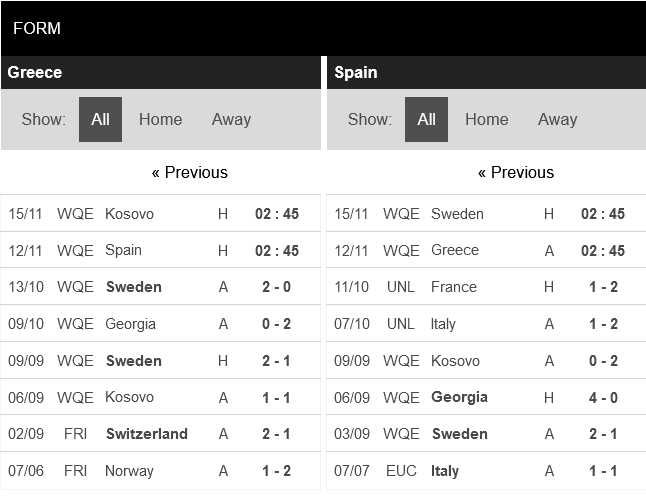Switch to Greece Home matches tab
The image size is (646, 501).
[160, 119]
